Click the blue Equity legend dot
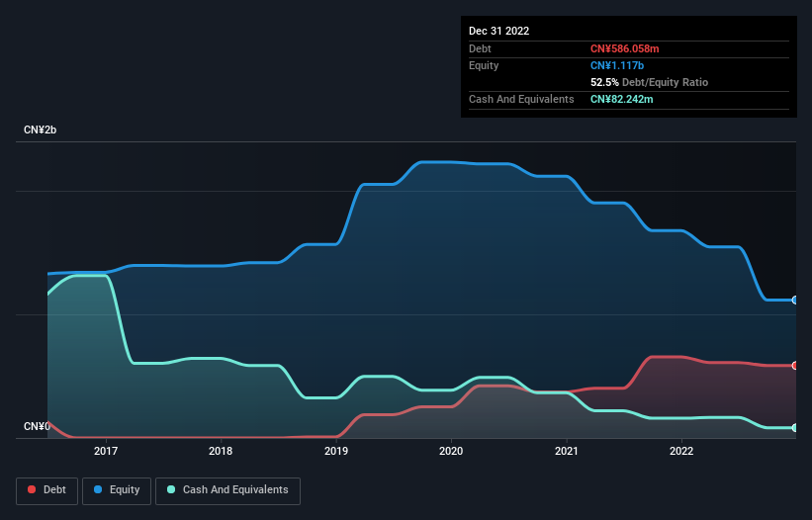812x520 pixels. 98,489
